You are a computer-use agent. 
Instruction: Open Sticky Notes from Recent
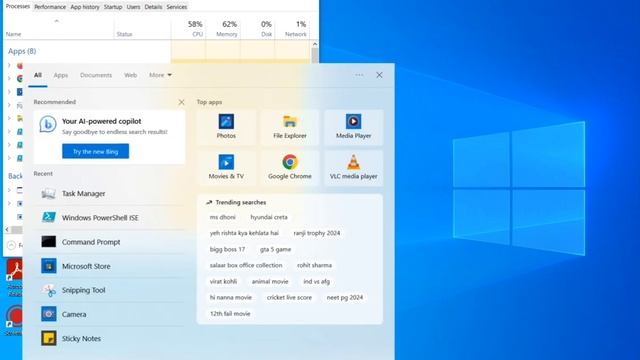pos(109,338)
